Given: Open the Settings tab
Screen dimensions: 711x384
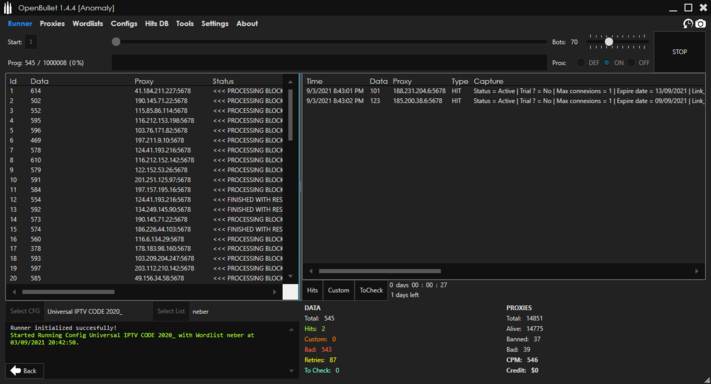Looking at the screenshot, I should [x=215, y=24].
